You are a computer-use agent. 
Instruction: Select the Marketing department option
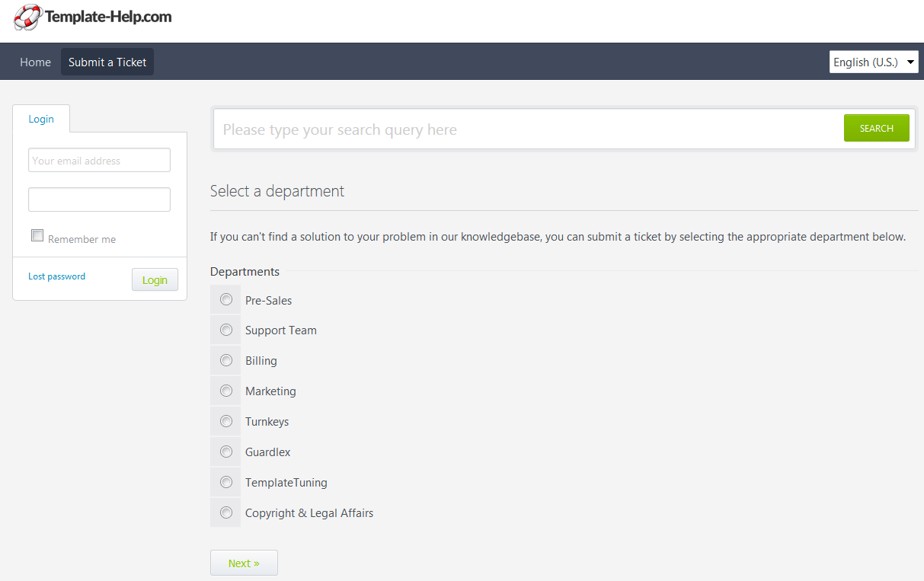pyautogui.click(x=225, y=391)
